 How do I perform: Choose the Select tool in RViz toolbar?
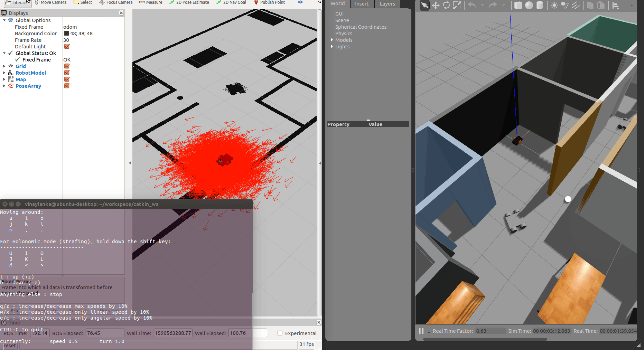83,2
